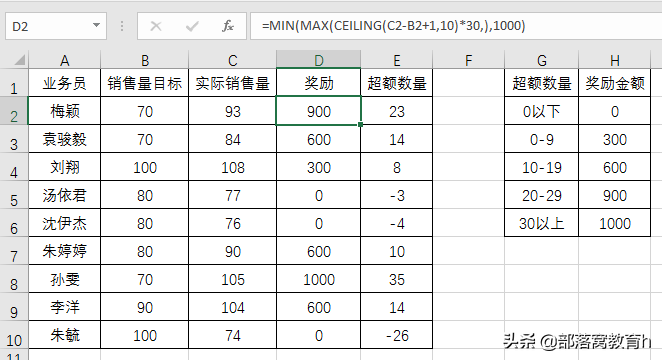This screenshot has height=360, width=662.
Task: Select column H header
Action: point(615,60)
